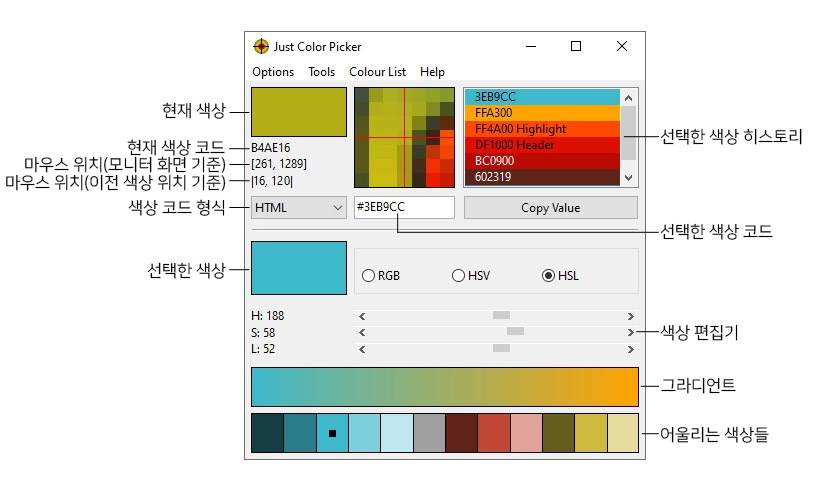Image resolution: width=822 pixels, height=487 pixels.
Task: Select FFA300 in the colour history list
Action: pos(542,113)
